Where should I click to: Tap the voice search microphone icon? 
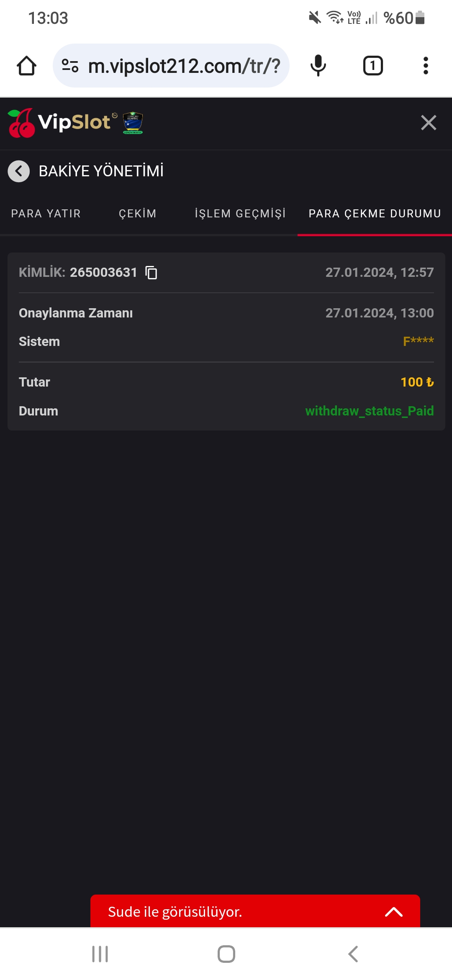(x=318, y=66)
